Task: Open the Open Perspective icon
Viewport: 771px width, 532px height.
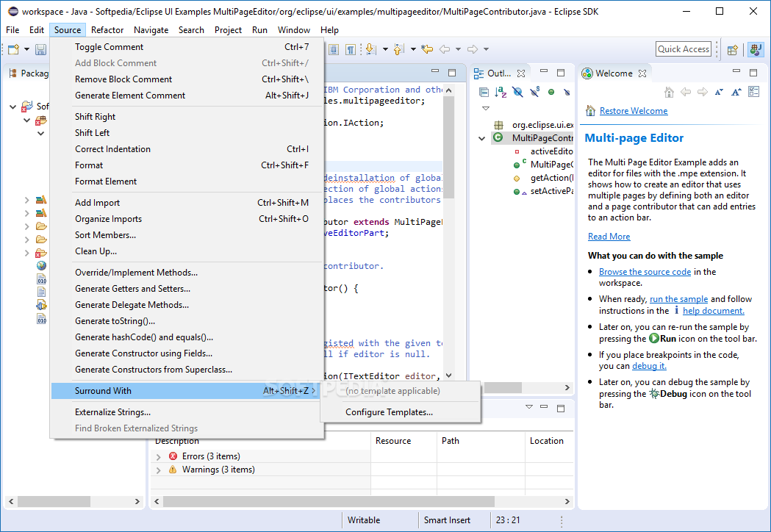Action: 733,49
